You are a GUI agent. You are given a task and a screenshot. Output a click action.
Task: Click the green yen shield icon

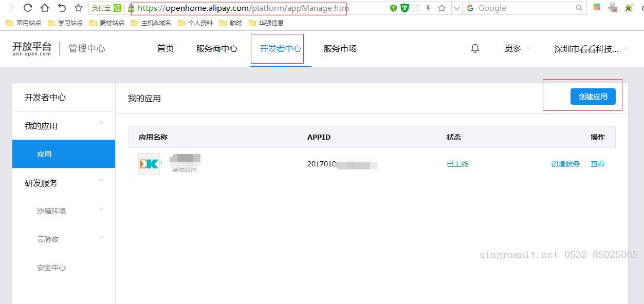(x=393, y=8)
